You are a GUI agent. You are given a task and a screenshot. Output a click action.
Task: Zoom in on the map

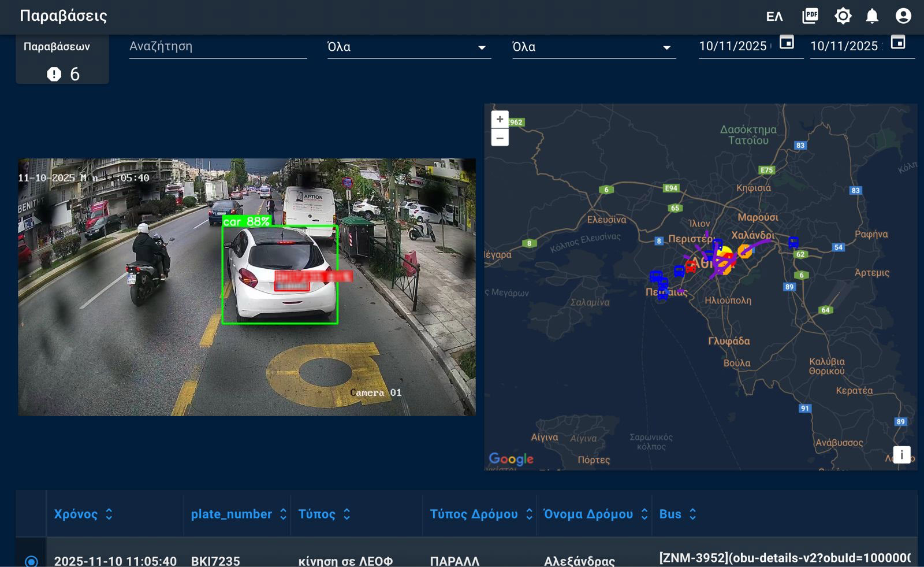pos(500,119)
